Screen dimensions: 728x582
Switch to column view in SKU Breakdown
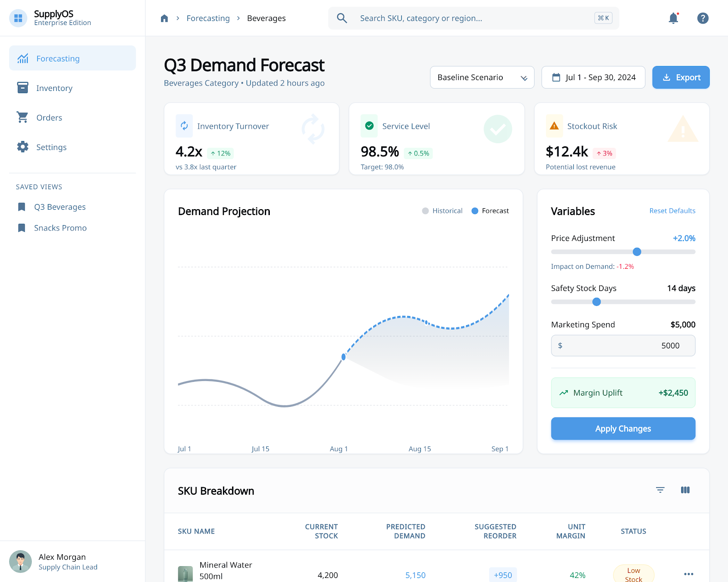pyautogui.click(x=685, y=490)
